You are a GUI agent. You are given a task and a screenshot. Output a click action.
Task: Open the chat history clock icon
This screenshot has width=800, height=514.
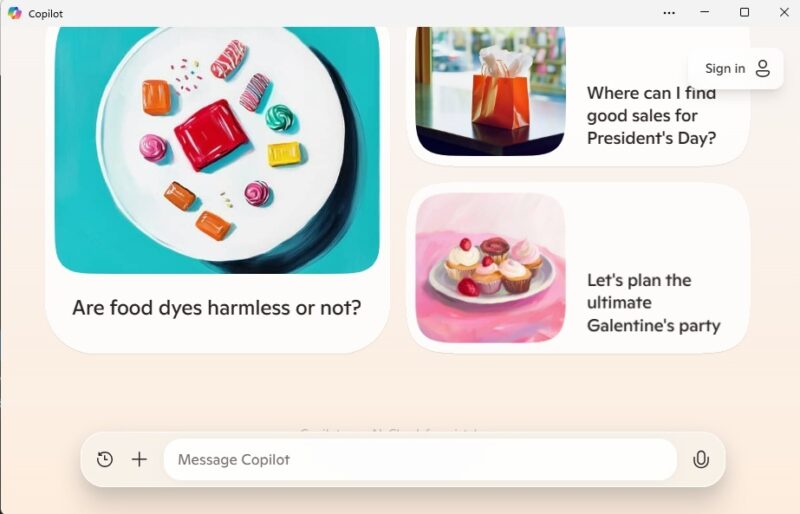(x=105, y=459)
